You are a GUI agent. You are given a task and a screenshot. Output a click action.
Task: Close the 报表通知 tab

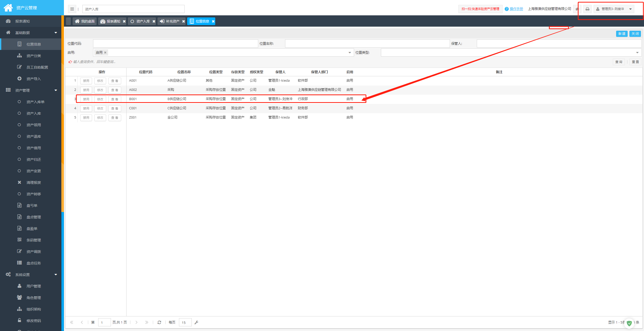tap(124, 22)
